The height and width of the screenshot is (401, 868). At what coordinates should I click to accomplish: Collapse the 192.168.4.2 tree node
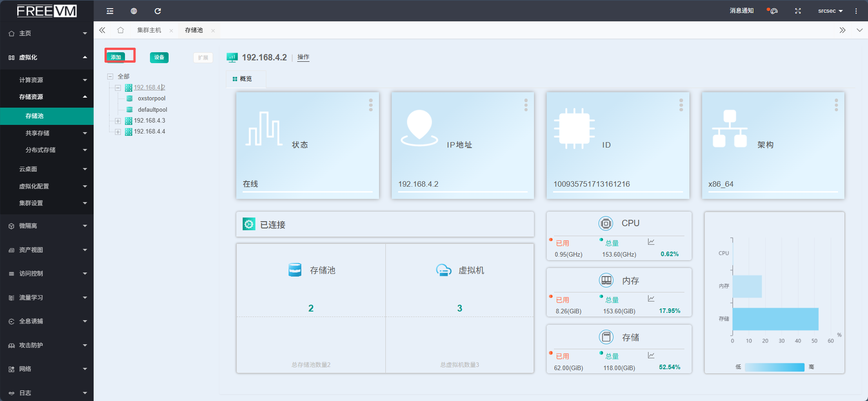point(118,88)
